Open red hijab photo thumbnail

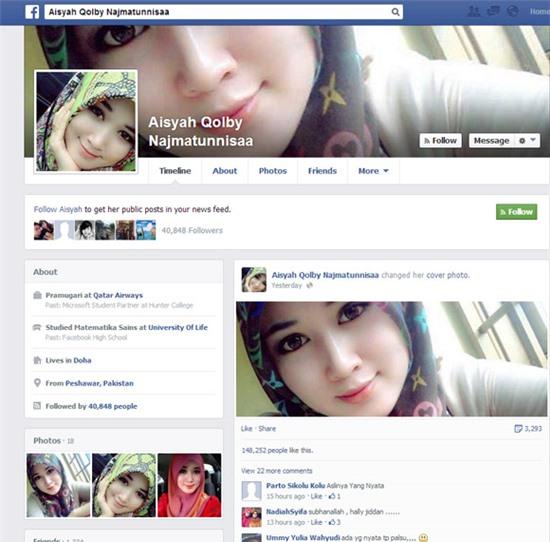[189, 485]
